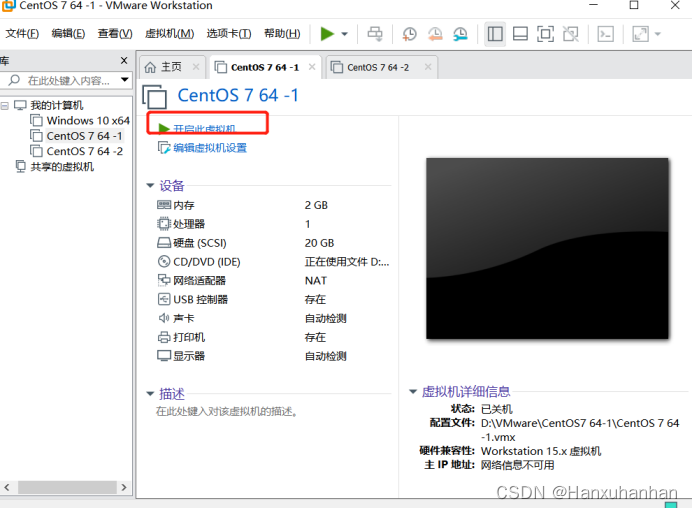Close the 主页 tab

point(196,67)
